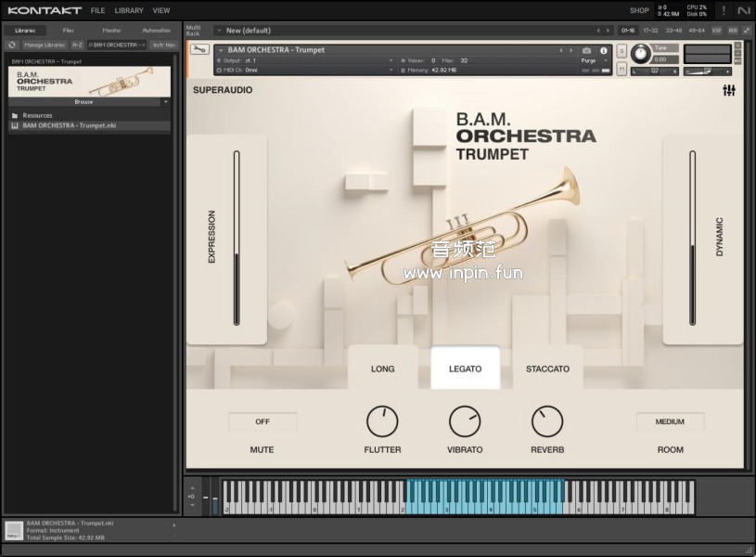Open the MIDI Ch Omni dropdown
Image resolution: width=756 pixels, height=557 pixels.
(x=306, y=70)
